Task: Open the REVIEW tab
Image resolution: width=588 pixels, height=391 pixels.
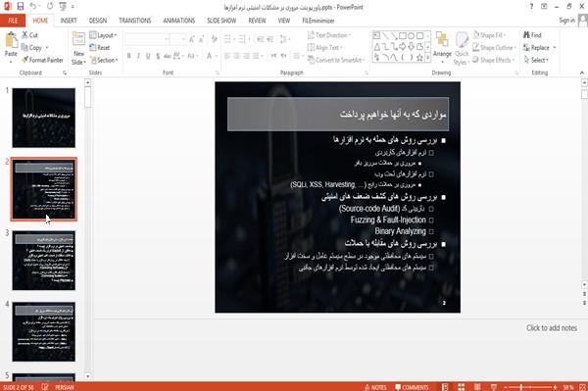Action: point(257,21)
